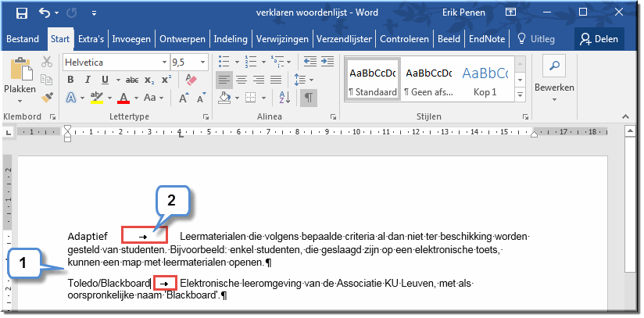Viewport: 644px width, 318px height.
Task: Open font color dropdown arrow
Action: point(136,98)
